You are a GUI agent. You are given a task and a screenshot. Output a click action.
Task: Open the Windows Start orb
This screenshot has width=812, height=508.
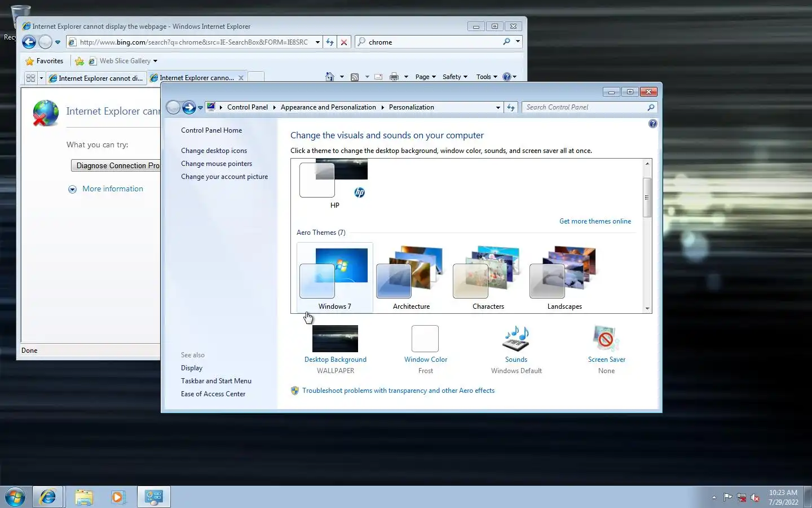point(15,497)
